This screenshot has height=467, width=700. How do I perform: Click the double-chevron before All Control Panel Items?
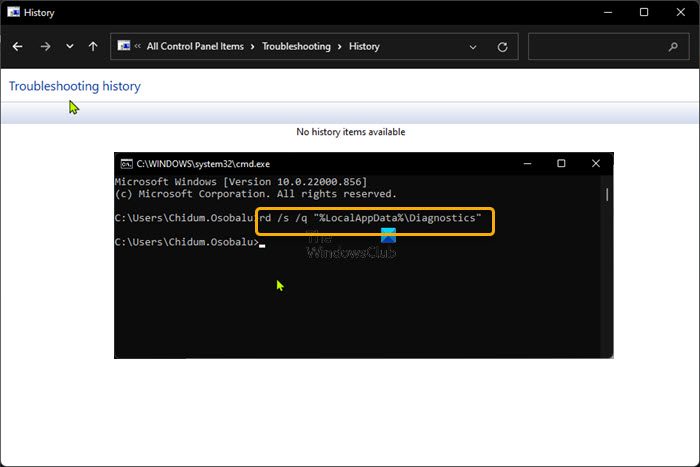pyautogui.click(x=138, y=46)
